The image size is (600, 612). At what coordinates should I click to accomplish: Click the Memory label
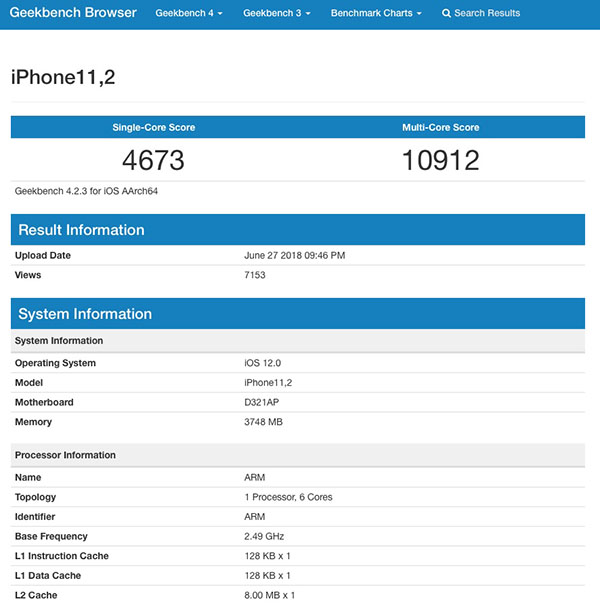point(33,422)
